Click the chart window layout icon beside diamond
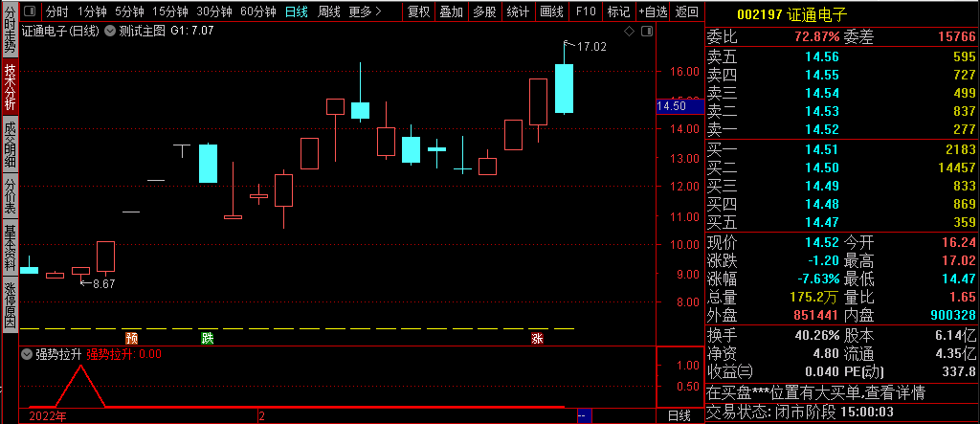This screenshot has height=424, width=980. point(646,31)
